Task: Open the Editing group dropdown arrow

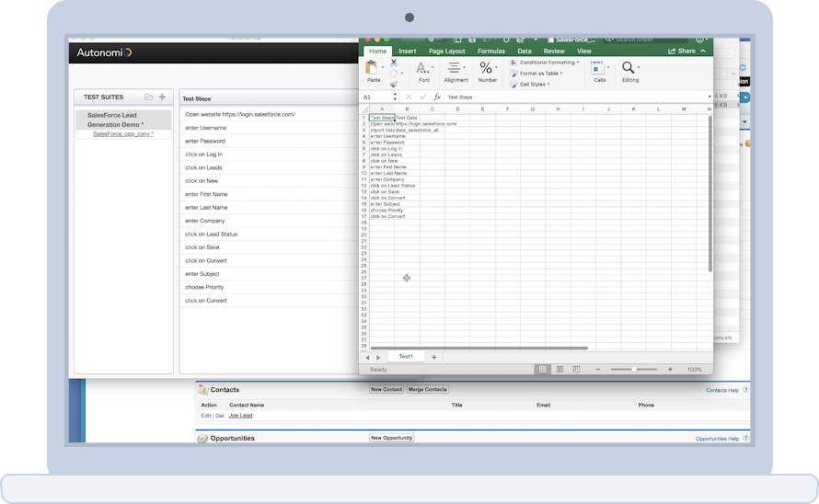Action: [x=639, y=68]
